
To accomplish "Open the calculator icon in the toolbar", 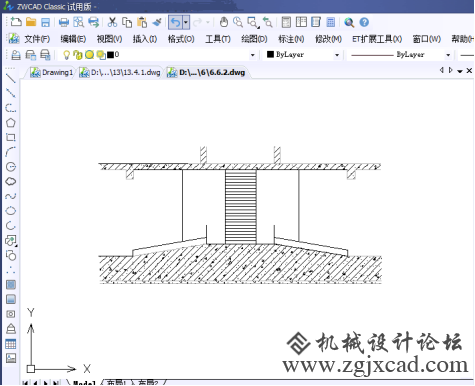I will click(x=331, y=22).
